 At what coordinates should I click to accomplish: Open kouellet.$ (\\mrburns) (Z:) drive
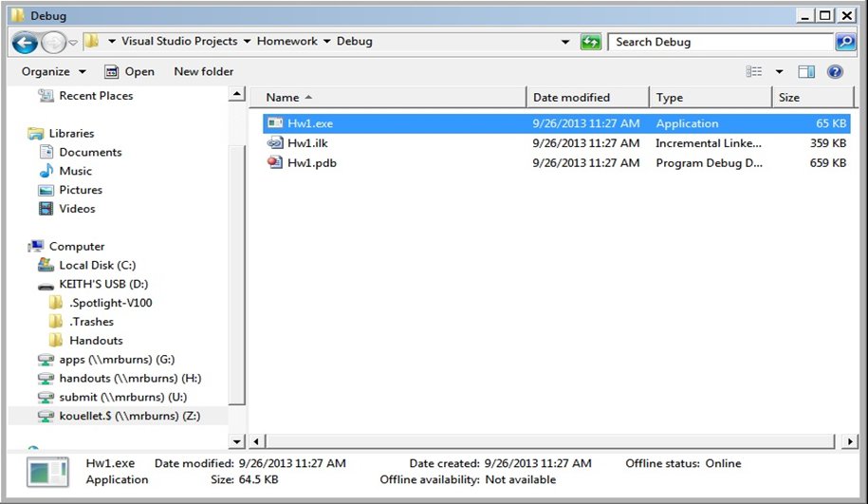130,416
